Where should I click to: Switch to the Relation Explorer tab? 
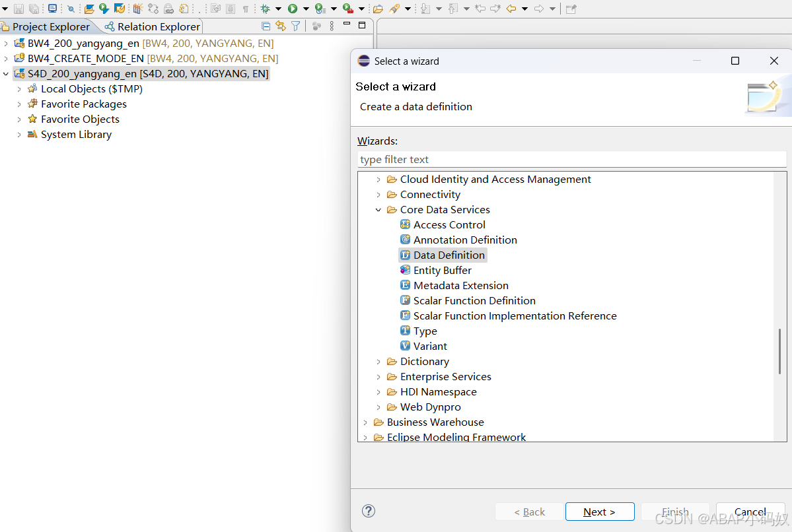[x=152, y=27]
